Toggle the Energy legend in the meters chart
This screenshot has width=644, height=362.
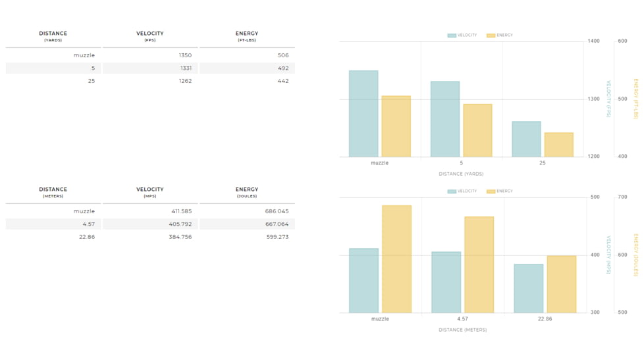pos(500,192)
